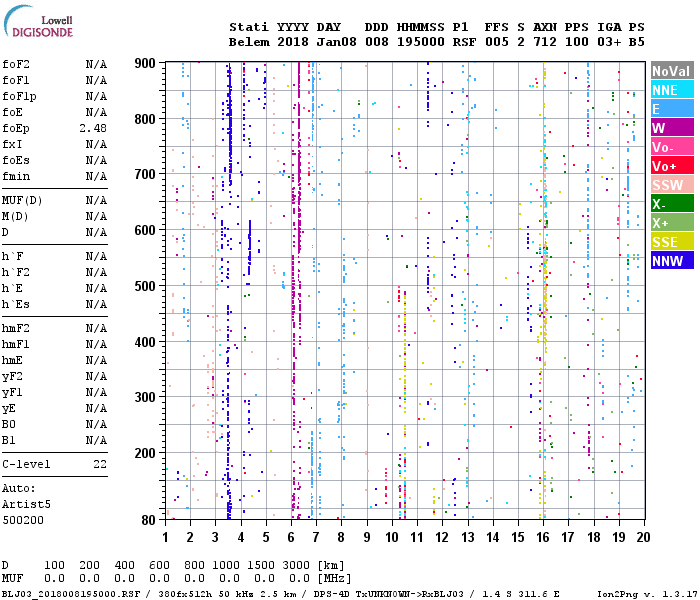The width and height of the screenshot is (700, 600).
Task: Click the 500 km height axis label
Action: [145, 286]
